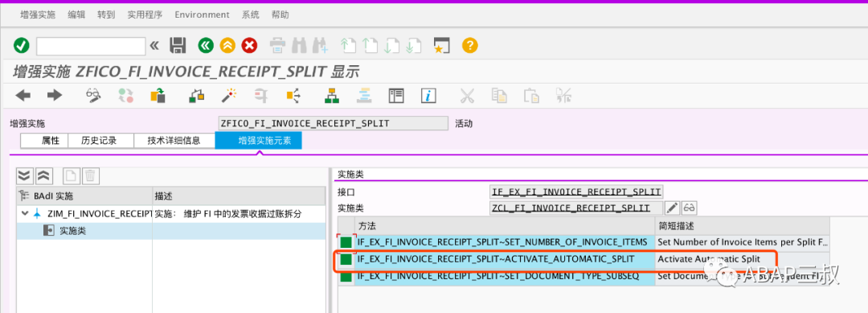Switch to the 技术详细信息 tab
Viewport: 868px width, 313px height.
pos(174,141)
